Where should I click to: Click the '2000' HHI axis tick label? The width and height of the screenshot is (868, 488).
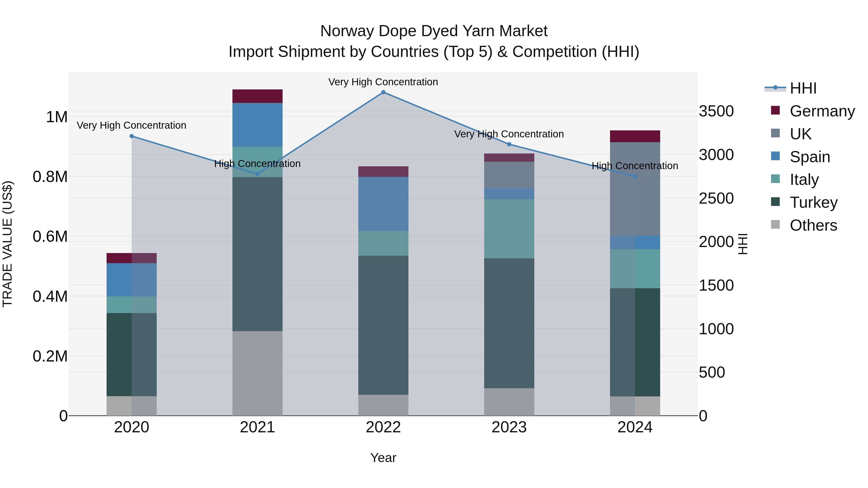tap(716, 242)
